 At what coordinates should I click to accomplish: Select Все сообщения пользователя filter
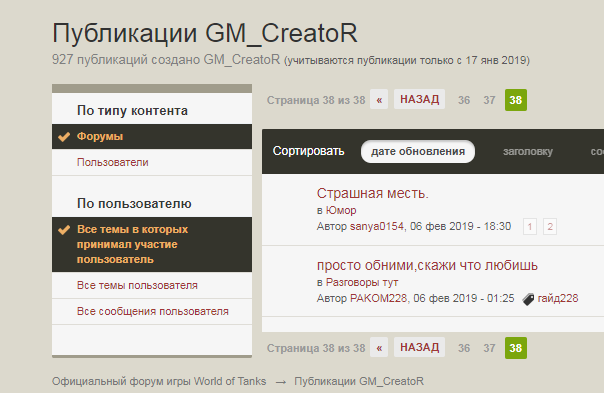[x=152, y=311]
